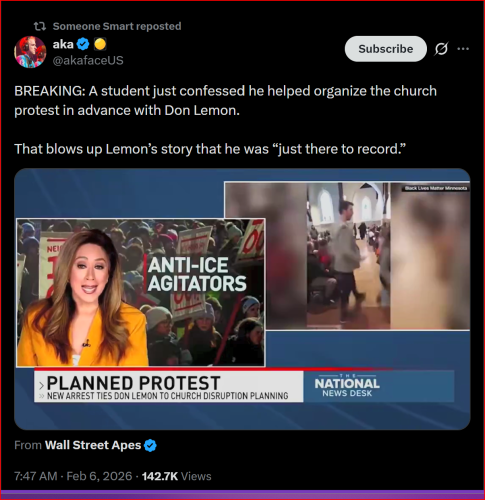Open the Someone Smart reposted link

click(117, 26)
